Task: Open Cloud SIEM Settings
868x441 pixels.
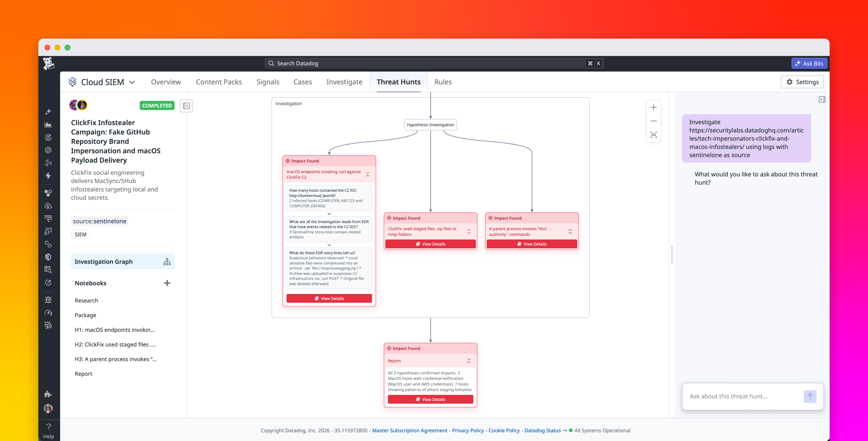Action: point(802,82)
